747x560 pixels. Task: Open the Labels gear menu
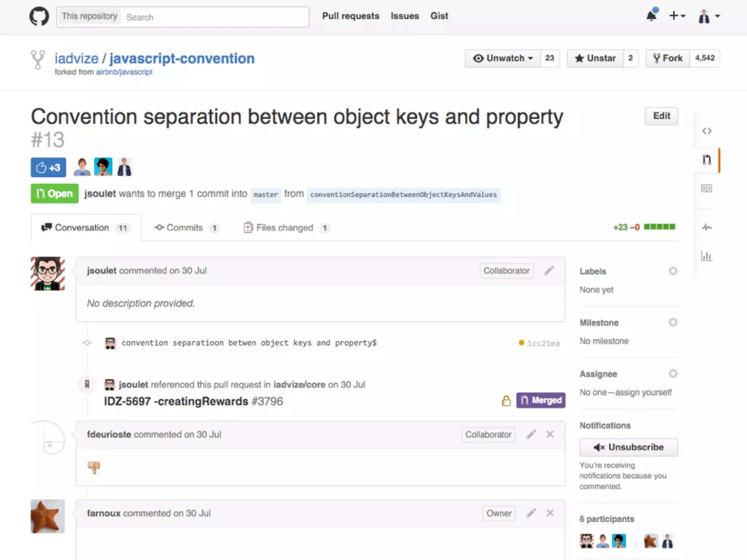(x=673, y=271)
